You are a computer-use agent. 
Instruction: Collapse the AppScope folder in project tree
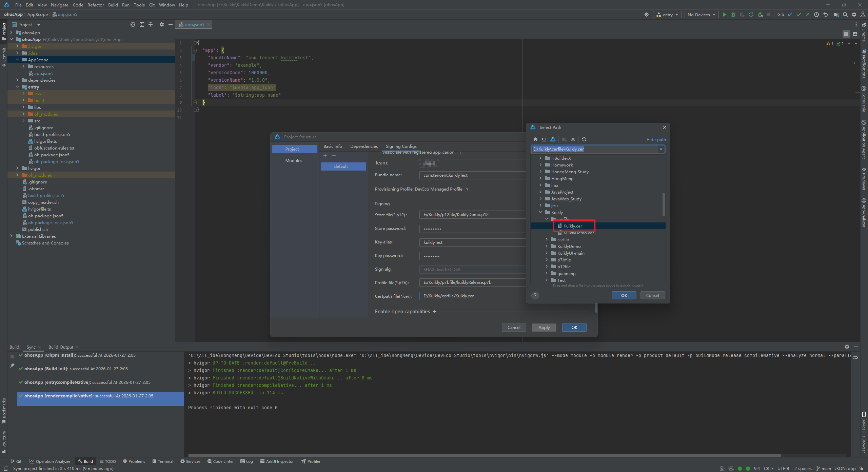pyautogui.click(x=17, y=60)
